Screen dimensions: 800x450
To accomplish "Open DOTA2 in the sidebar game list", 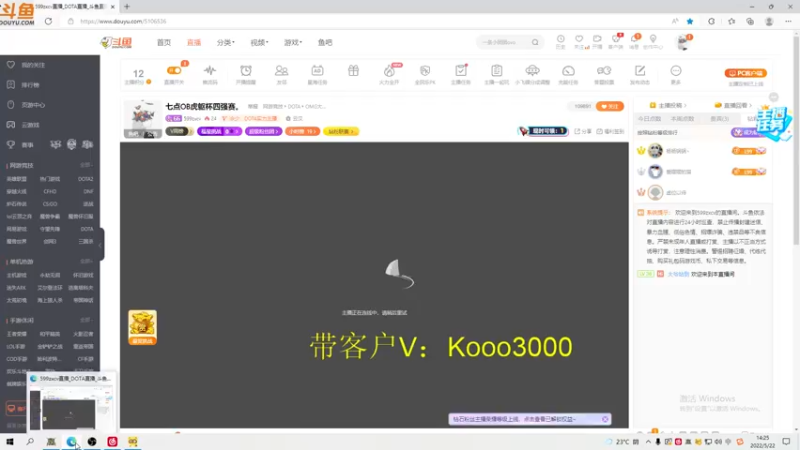I will tap(85, 179).
